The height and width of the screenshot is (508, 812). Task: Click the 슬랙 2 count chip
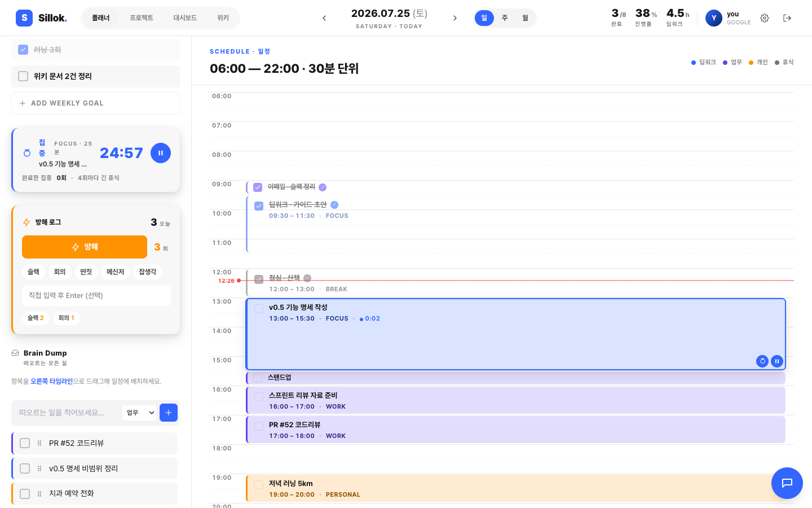coord(36,318)
